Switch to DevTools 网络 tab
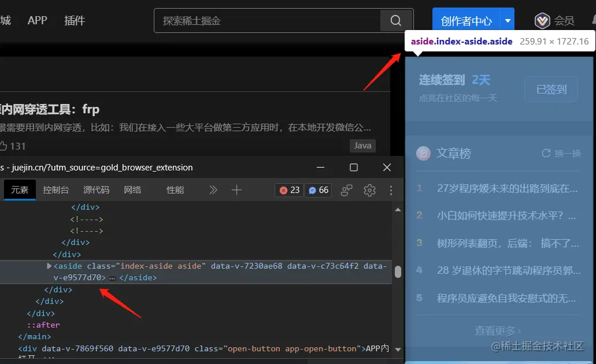 (132, 190)
